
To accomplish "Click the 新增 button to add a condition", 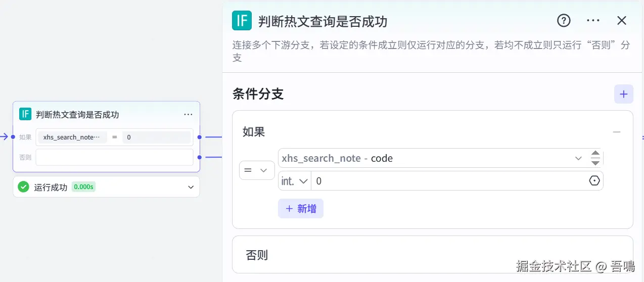I will pos(301,209).
